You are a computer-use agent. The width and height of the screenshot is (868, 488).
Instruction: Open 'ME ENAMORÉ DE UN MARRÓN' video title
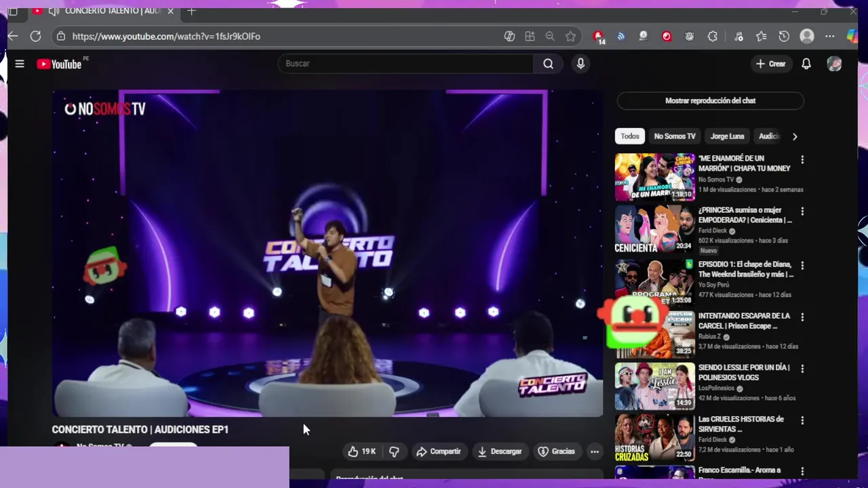[744, 163]
